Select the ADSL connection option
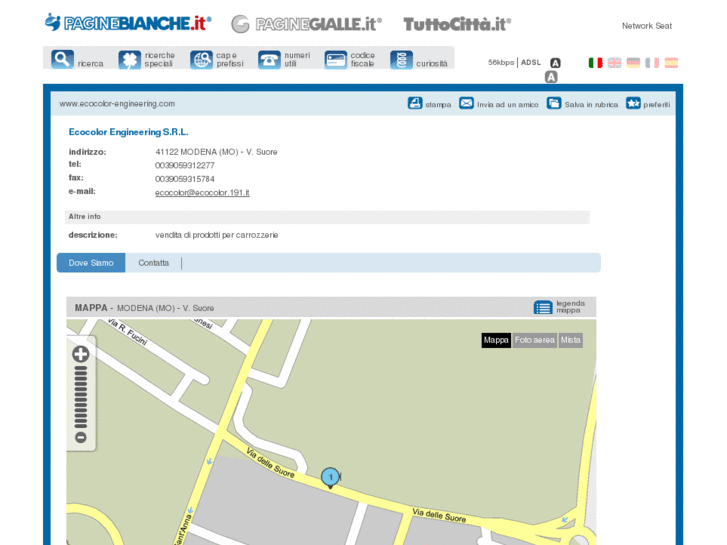Image resolution: width=727 pixels, height=545 pixels. click(x=531, y=62)
